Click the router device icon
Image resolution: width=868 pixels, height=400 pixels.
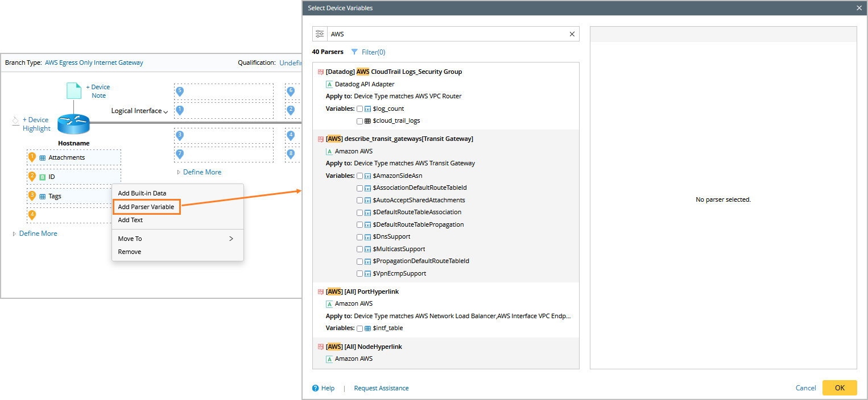pyautogui.click(x=73, y=124)
